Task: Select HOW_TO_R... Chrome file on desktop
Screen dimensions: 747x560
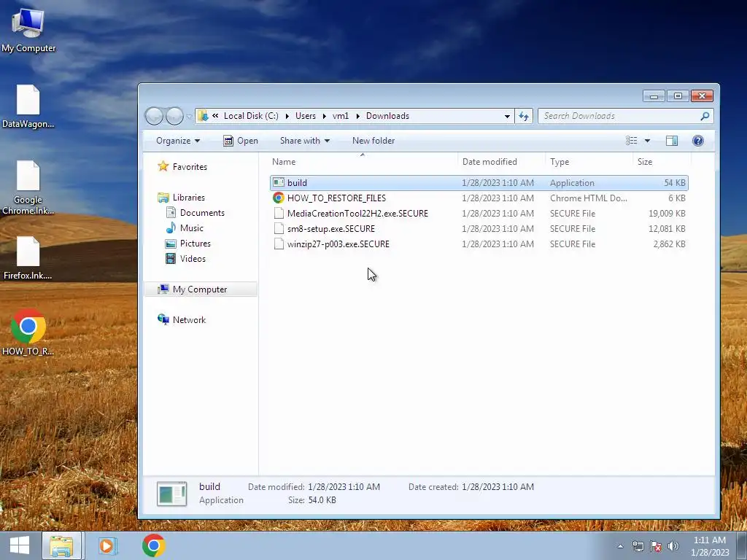Action: (28, 332)
